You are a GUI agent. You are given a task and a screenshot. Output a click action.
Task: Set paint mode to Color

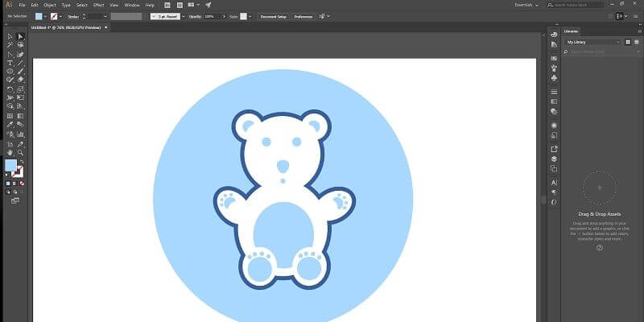pos(8,184)
